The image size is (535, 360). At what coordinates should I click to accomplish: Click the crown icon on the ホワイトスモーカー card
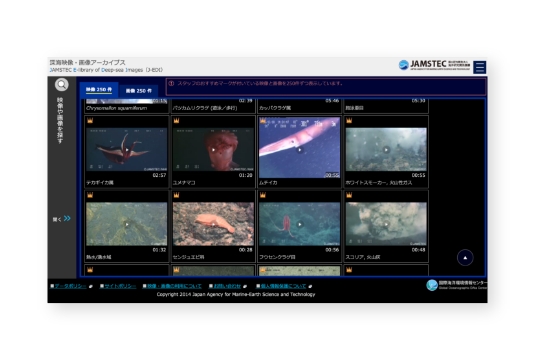(x=349, y=120)
